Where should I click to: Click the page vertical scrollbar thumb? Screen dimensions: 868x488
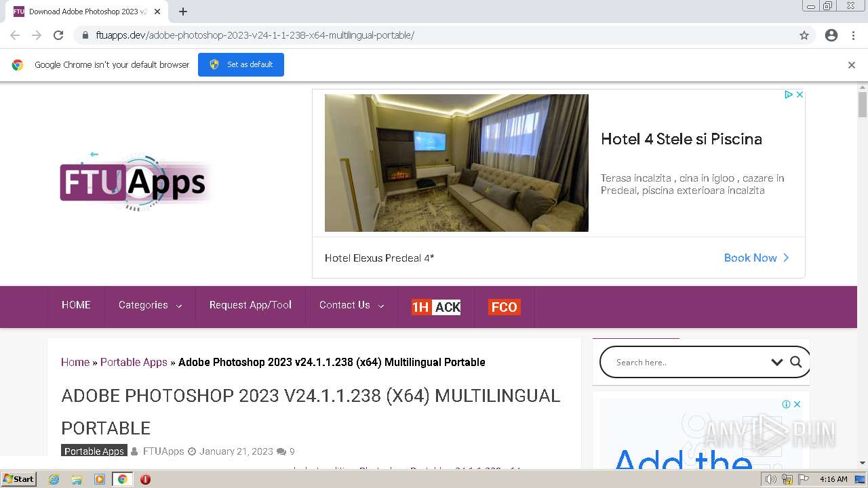(863, 105)
